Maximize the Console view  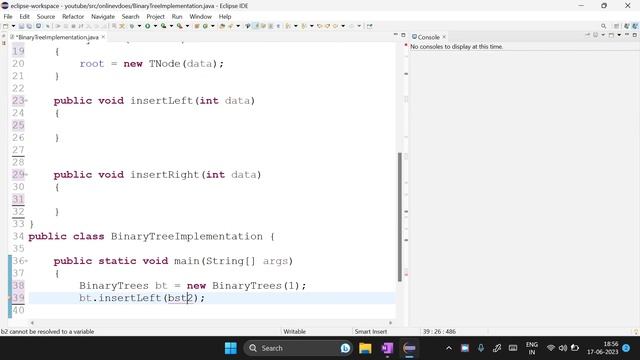(634, 35)
